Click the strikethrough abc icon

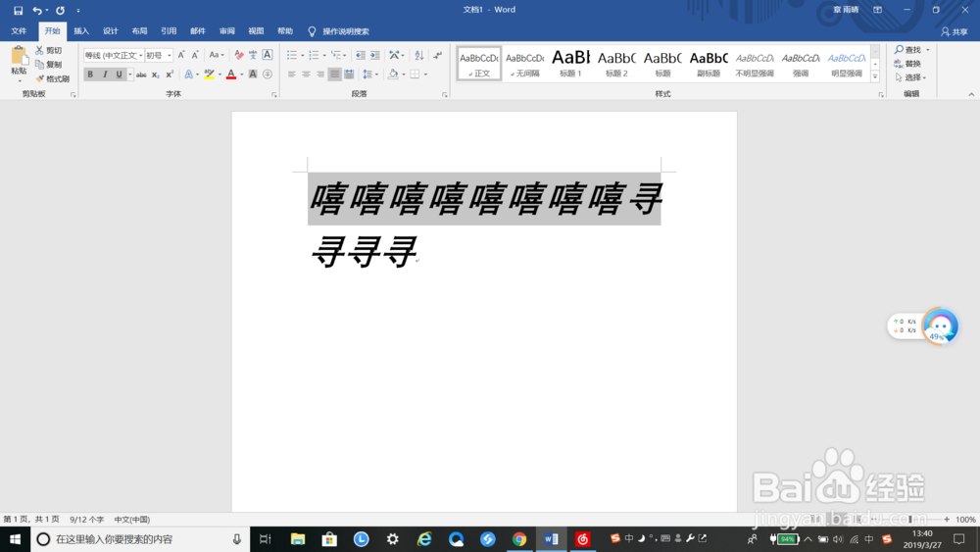(x=141, y=75)
